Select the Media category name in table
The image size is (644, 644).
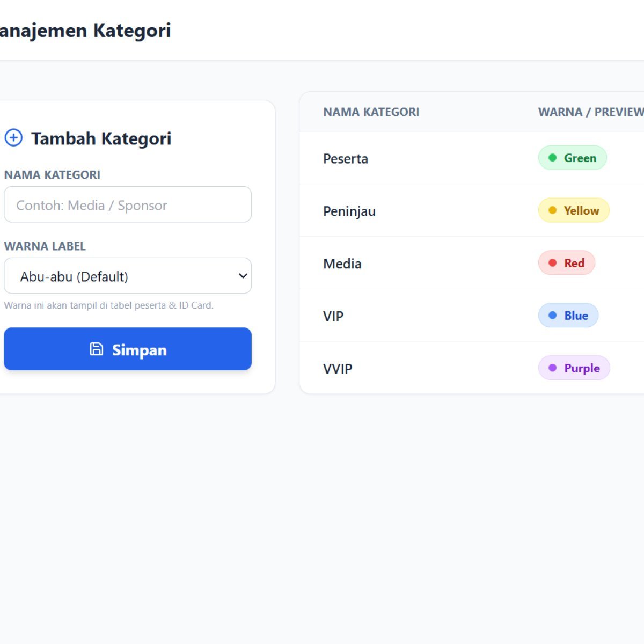click(342, 264)
